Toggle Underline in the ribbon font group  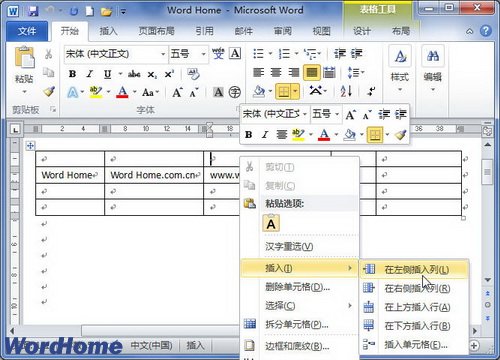pyautogui.click(x=107, y=74)
